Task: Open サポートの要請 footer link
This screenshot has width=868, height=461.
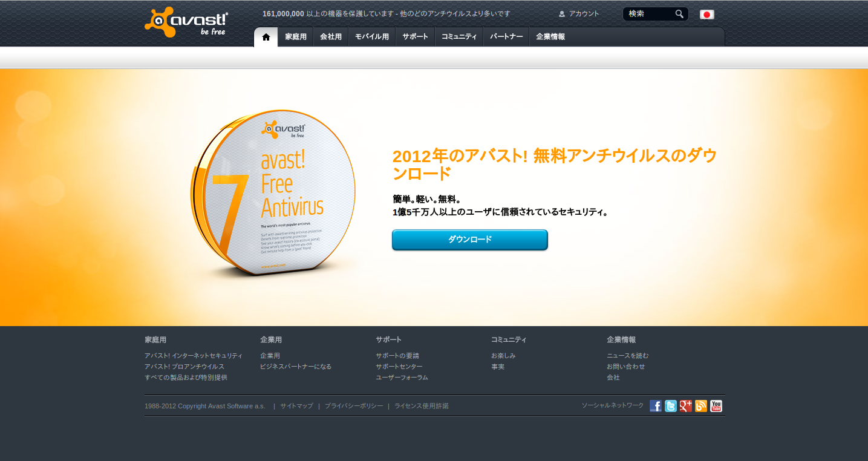Action: point(397,356)
